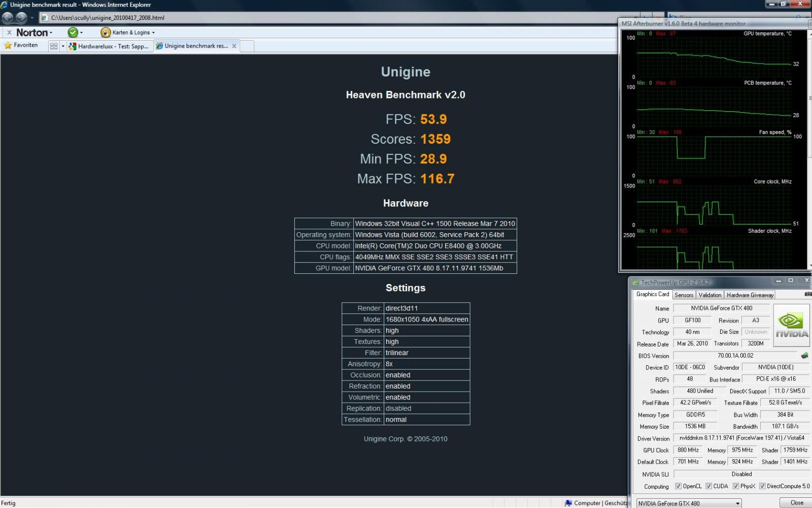
Task: Click the Fertig status bar text
Action: [x=8, y=503]
